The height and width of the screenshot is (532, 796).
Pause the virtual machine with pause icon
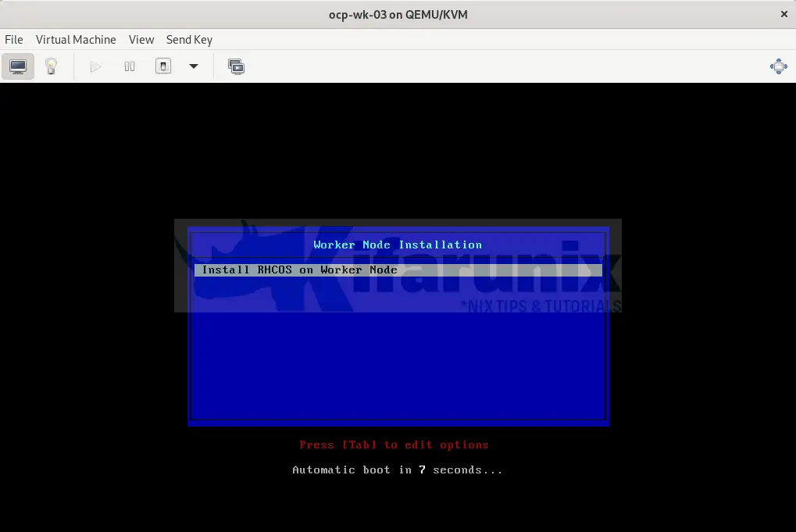(x=129, y=66)
